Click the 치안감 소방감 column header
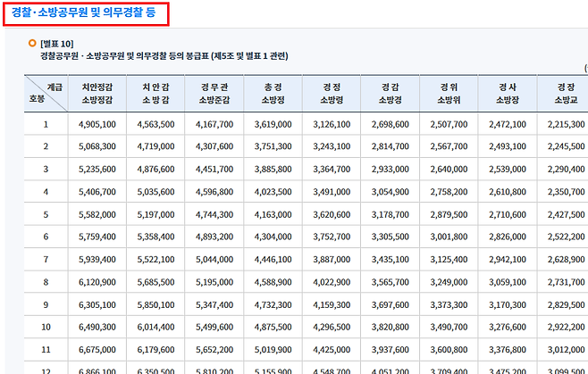588x374 pixels. click(155, 93)
